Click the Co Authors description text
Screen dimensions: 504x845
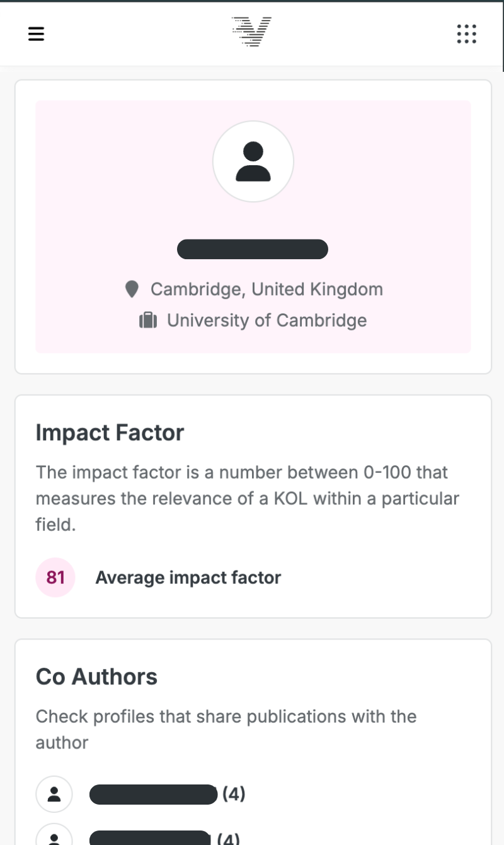click(x=226, y=730)
